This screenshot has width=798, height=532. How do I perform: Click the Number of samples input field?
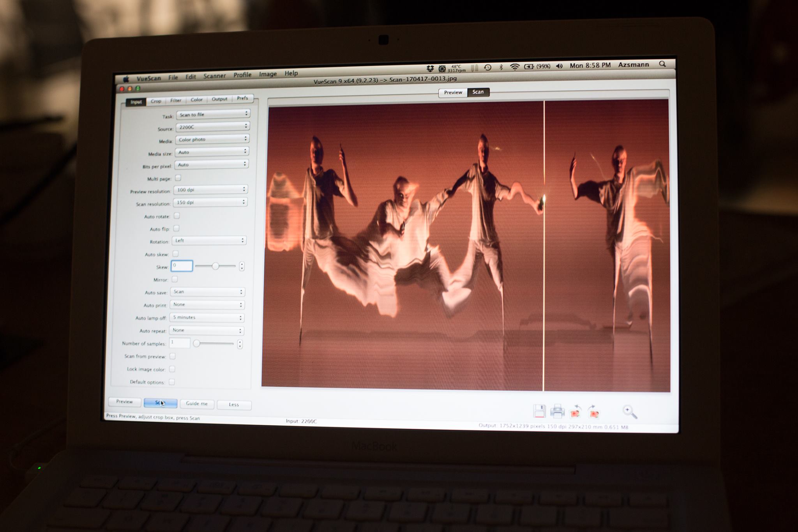pos(180,343)
